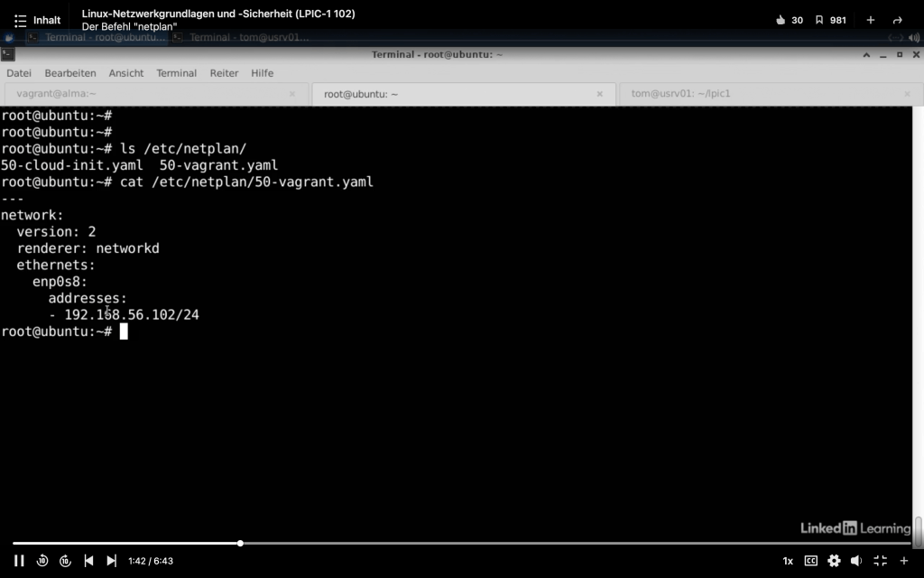Jump to the previous video
This screenshot has height=578, width=924.
click(88, 561)
